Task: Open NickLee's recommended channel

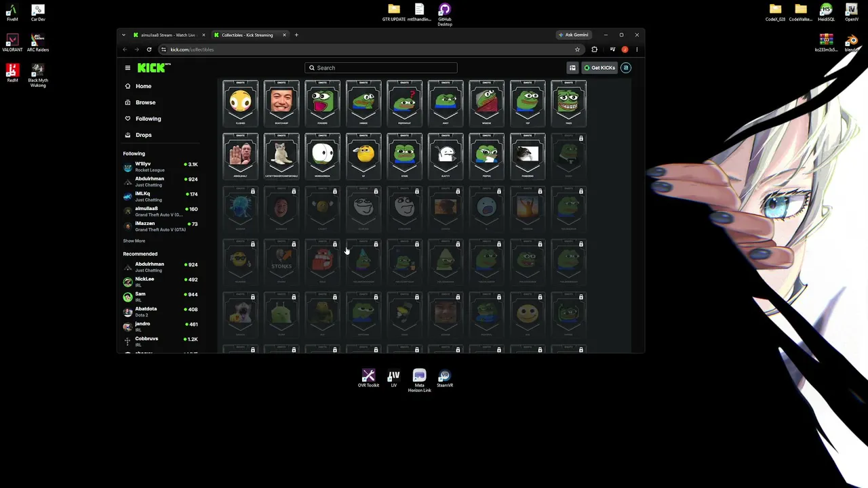Action: click(161, 282)
